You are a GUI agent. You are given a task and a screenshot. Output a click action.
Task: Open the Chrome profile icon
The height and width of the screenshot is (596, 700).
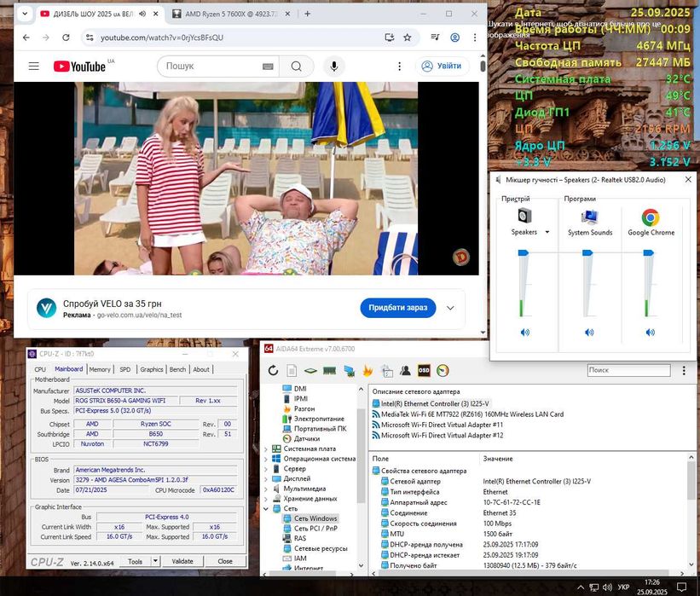tap(455, 38)
